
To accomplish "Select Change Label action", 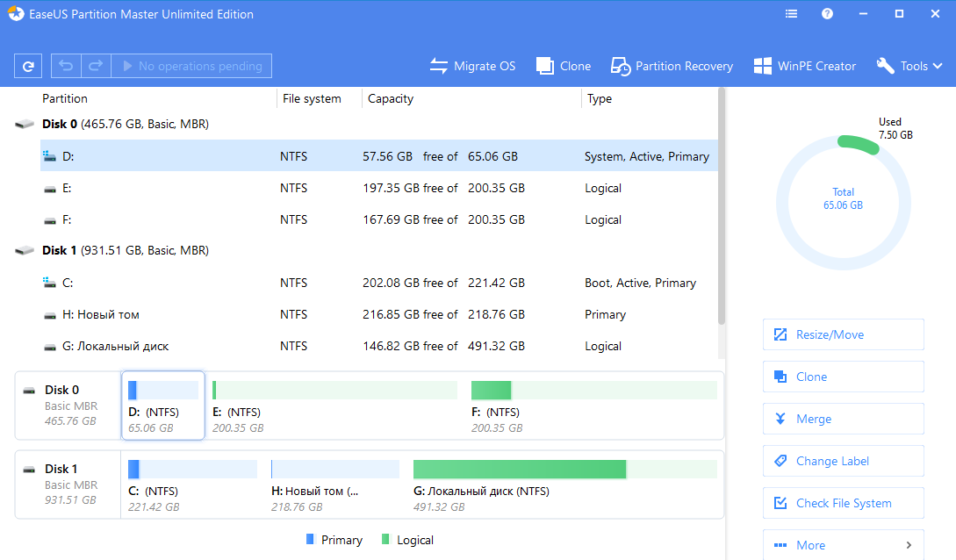I will (x=843, y=461).
